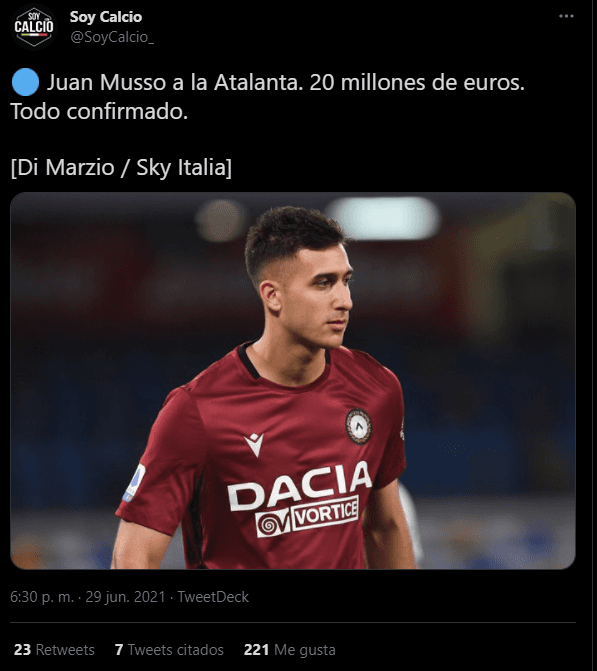This screenshot has height=671, width=597.
Task: View the 7 Tweets citados list
Action: (169, 650)
